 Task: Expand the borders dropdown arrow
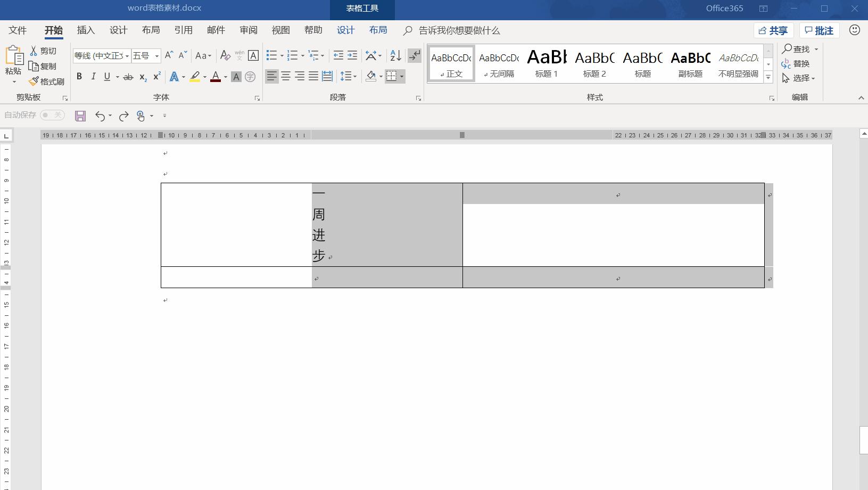402,77
